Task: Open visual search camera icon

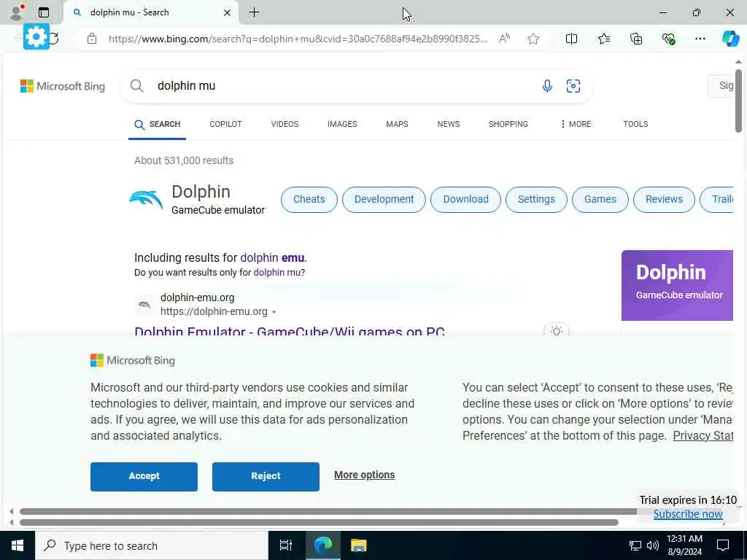Action: [x=573, y=86]
